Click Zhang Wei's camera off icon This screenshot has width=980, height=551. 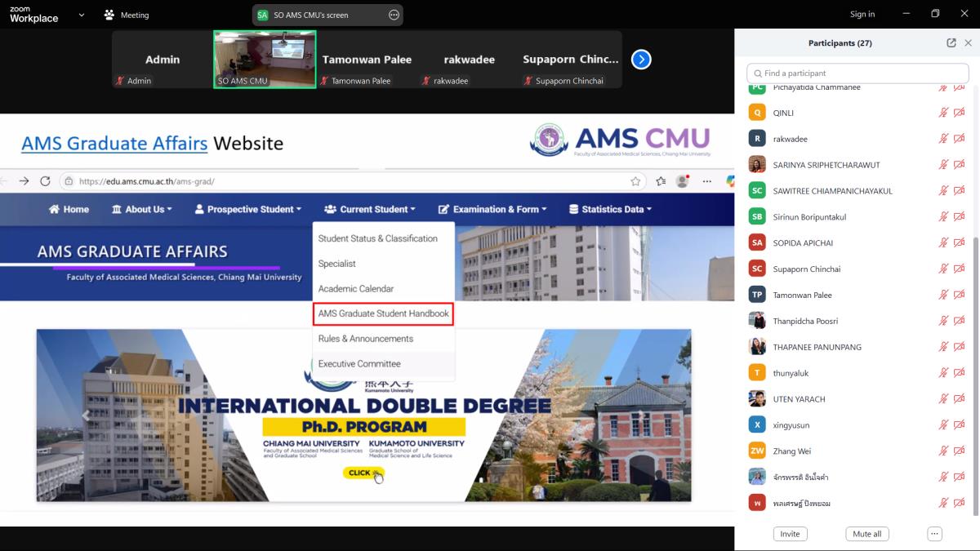pyautogui.click(x=960, y=451)
